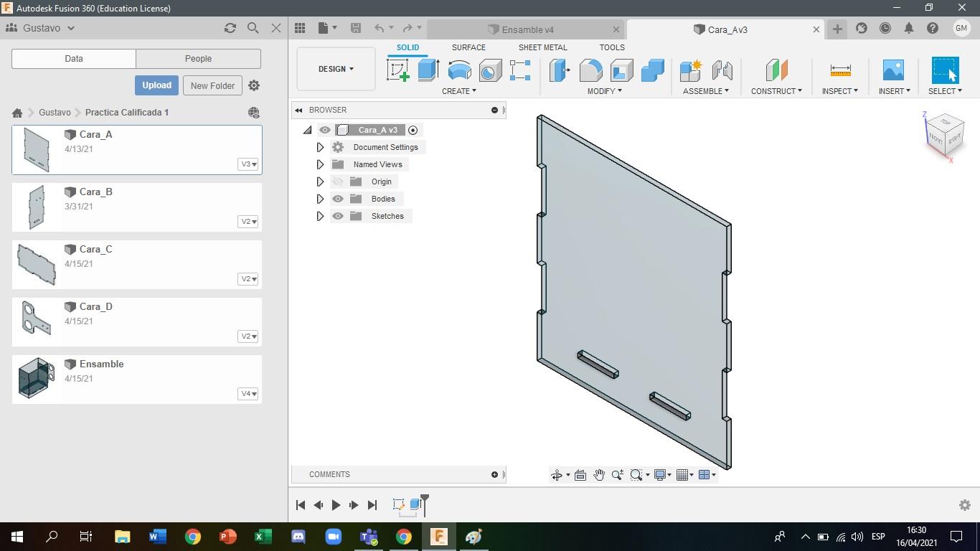Screen dimensions: 980x551
Task: Activate the Shell tool
Action: [x=621, y=70]
